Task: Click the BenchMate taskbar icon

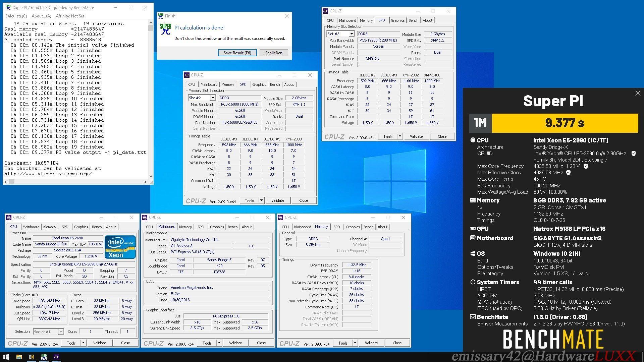Action: (32, 357)
